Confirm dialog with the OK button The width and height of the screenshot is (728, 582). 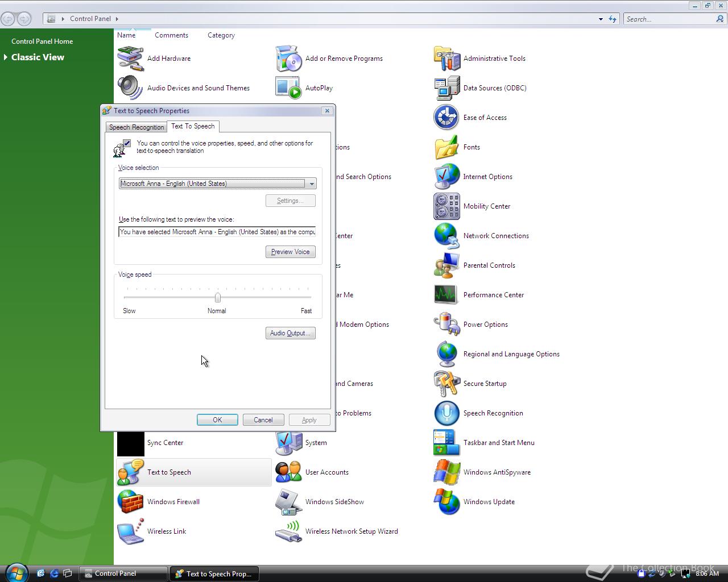pyautogui.click(x=217, y=420)
